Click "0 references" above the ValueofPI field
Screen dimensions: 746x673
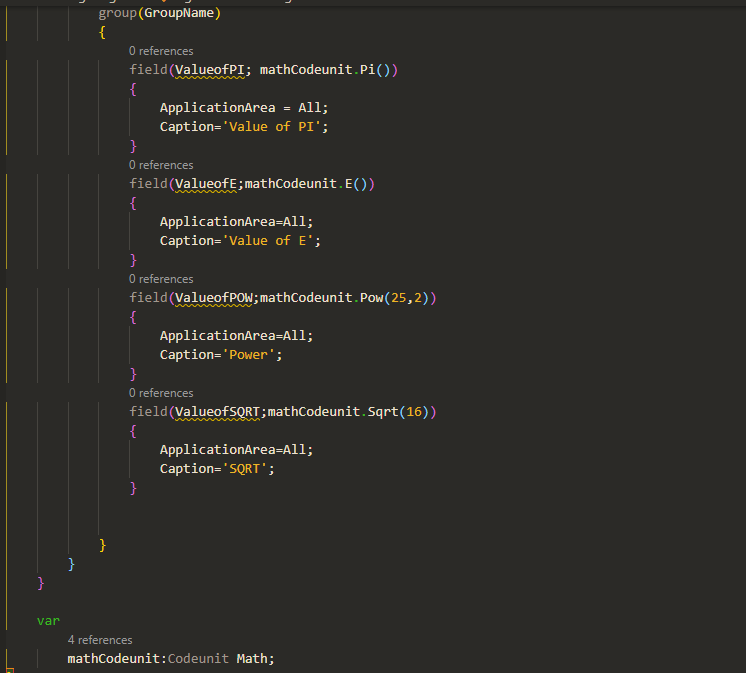(x=161, y=51)
